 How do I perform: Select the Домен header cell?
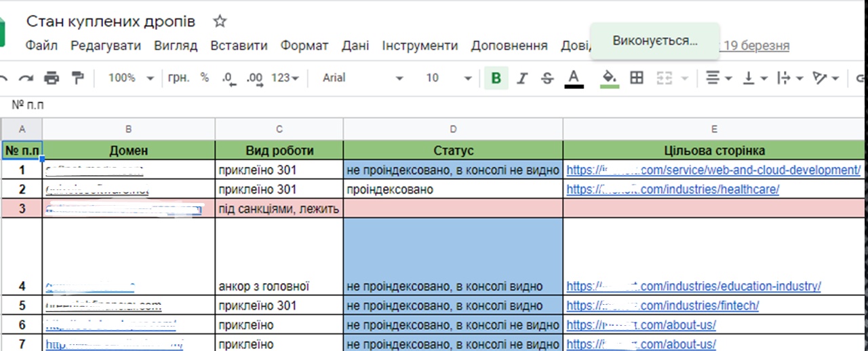pyautogui.click(x=129, y=150)
